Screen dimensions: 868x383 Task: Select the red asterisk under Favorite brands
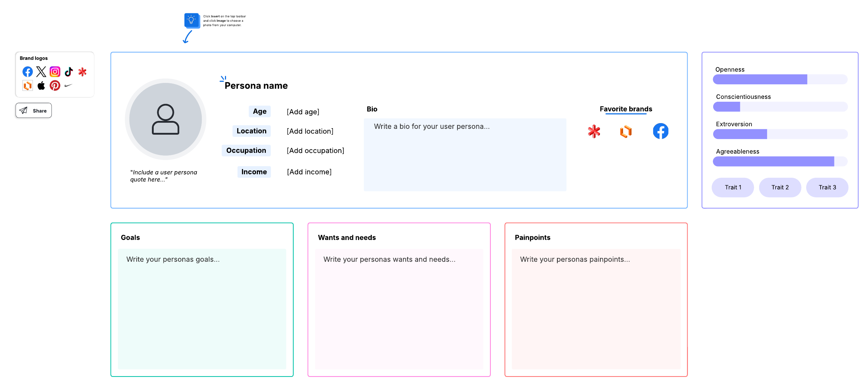tap(594, 131)
